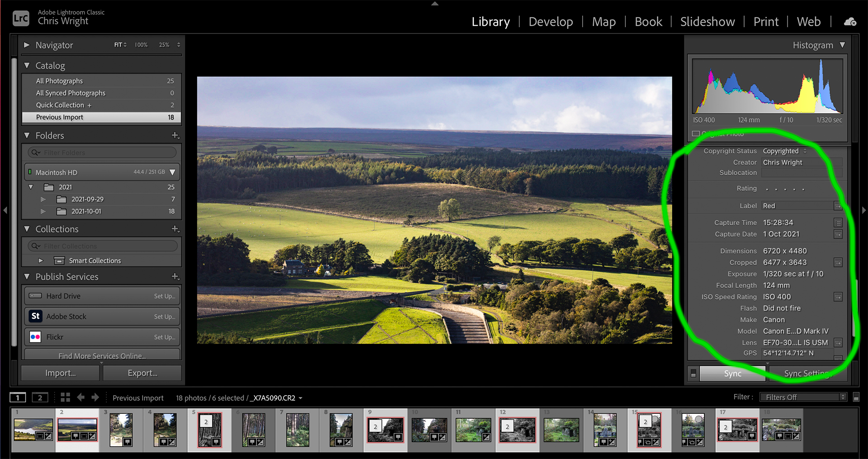The image size is (868, 459).
Task: Open the Filters Off dropdown
Action: coord(803,397)
